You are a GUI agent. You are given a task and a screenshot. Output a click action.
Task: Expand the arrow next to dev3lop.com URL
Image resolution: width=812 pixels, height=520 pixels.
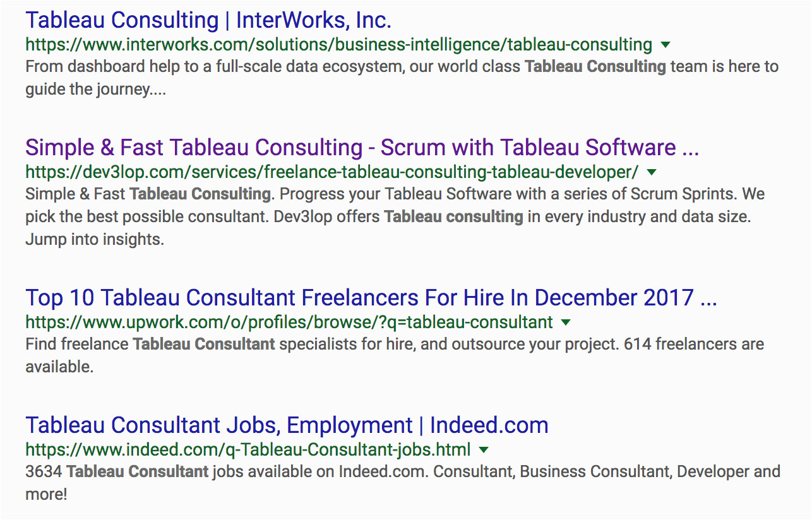click(x=652, y=172)
